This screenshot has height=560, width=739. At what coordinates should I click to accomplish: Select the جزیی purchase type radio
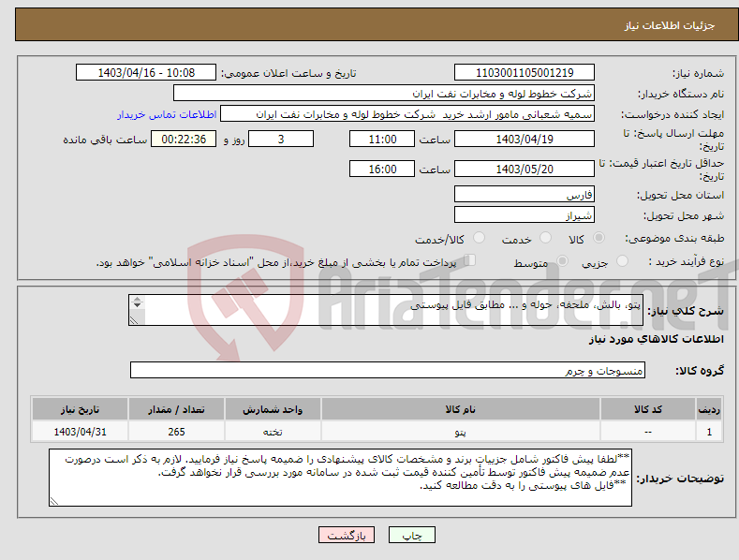(622, 261)
